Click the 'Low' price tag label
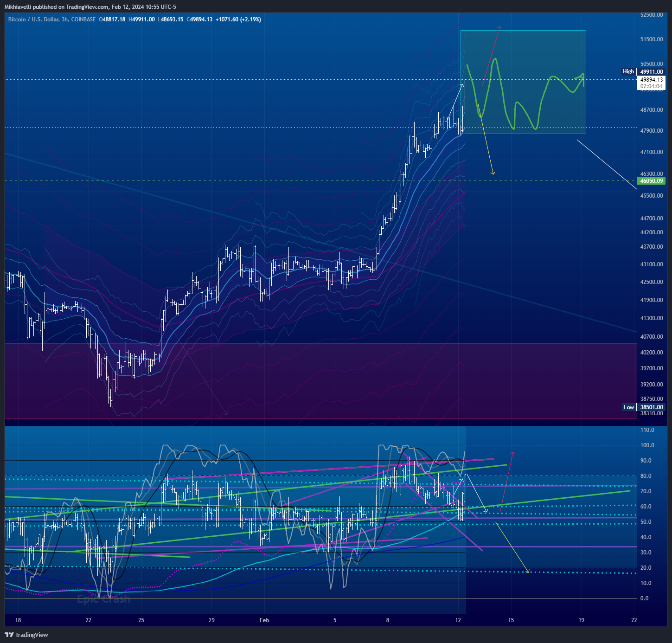 pos(629,407)
